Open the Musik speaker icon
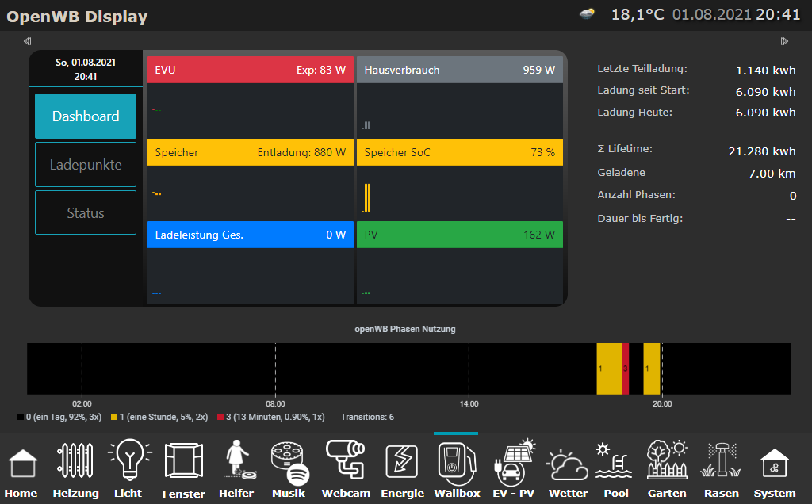The image size is (812, 504). pos(289,464)
